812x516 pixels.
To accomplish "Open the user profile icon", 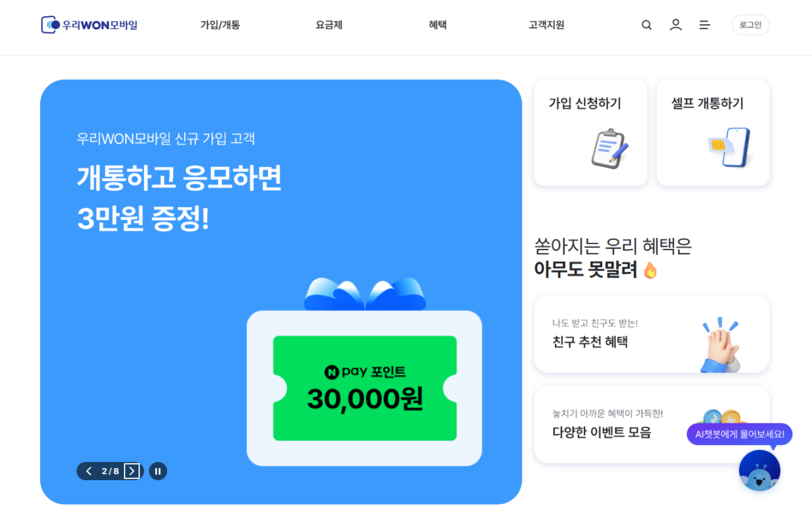I will [x=675, y=25].
